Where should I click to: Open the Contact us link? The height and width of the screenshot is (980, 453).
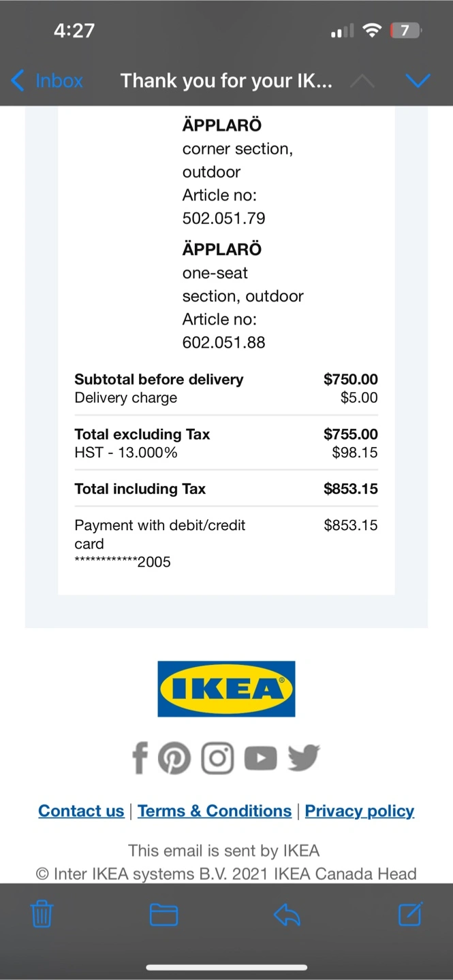pos(81,811)
